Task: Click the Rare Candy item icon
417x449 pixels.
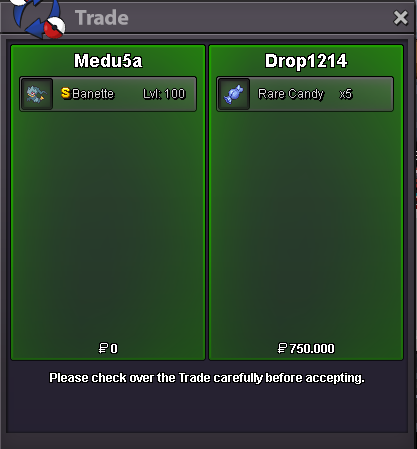Action: point(234,94)
